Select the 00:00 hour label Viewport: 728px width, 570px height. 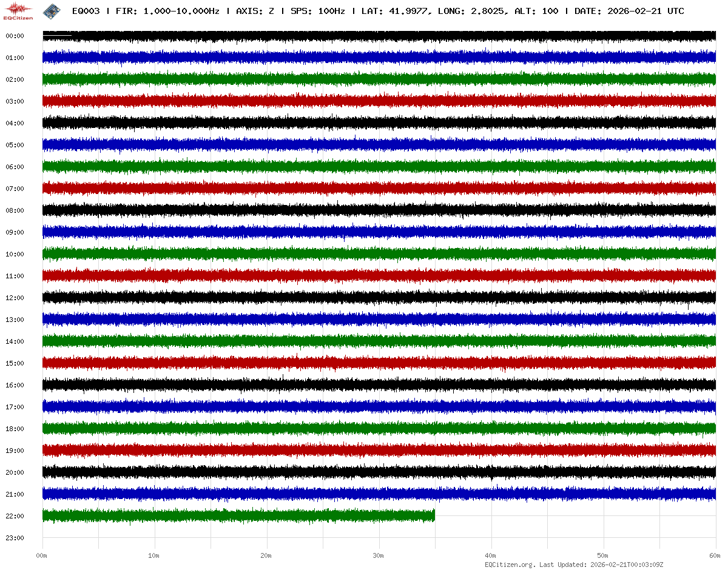[15, 36]
